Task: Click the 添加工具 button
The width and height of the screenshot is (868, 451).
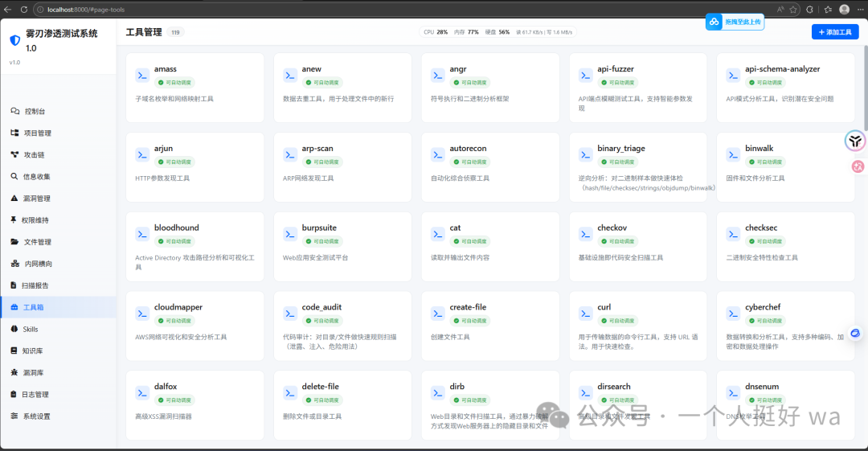Action: [835, 32]
